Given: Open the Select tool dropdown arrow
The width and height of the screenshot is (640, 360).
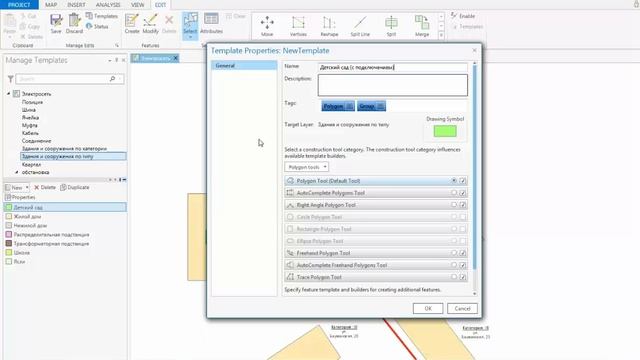Looking at the screenshot, I should [x=190, y=37].
